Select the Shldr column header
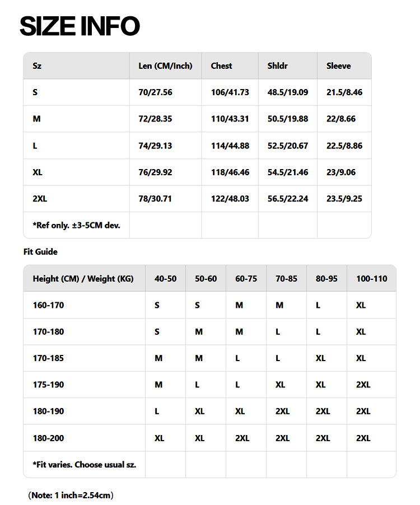 (278, 66)
